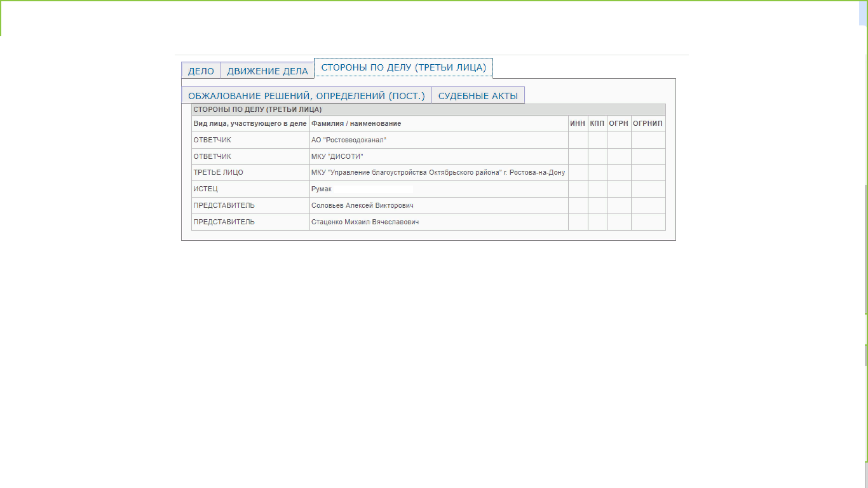Image resolution: width=868 pixels, height=488 pixels.
Task: Click the ОГРНИП column header
Action: pos(648,123)
